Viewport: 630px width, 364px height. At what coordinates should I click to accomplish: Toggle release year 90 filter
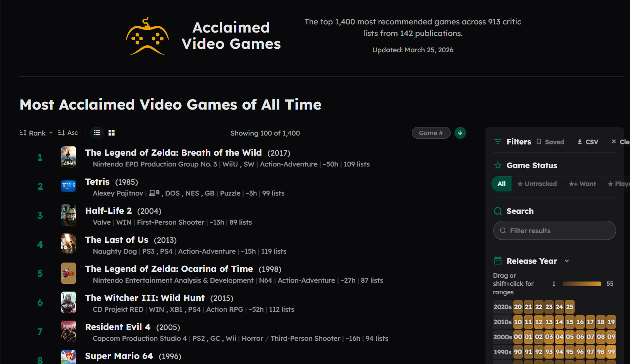click(518, 352)
